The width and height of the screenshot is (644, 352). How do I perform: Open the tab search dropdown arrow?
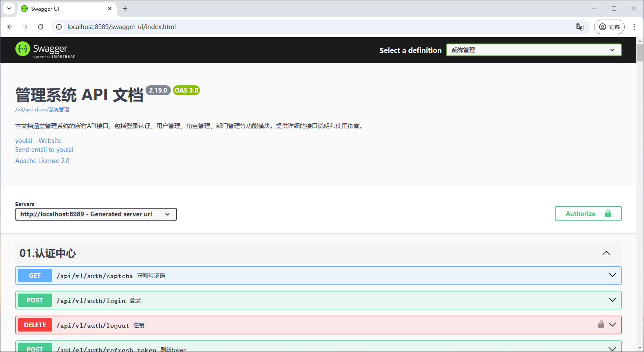tap(9, 9)
